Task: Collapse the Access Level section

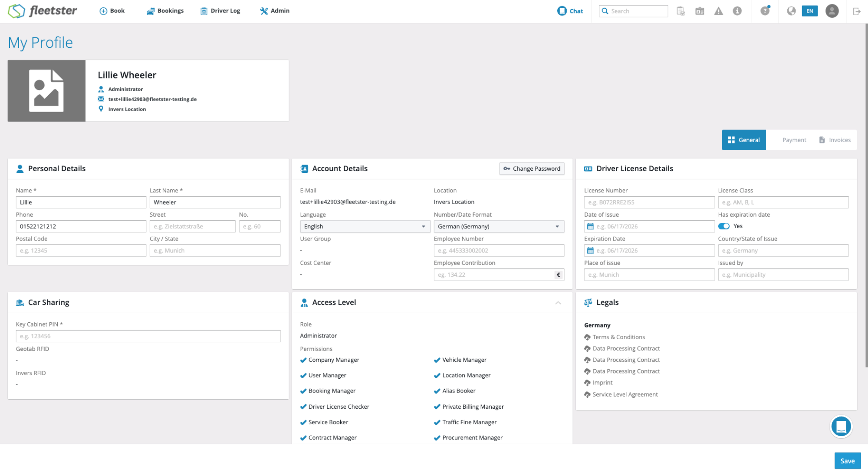Action: coord(558,303)
